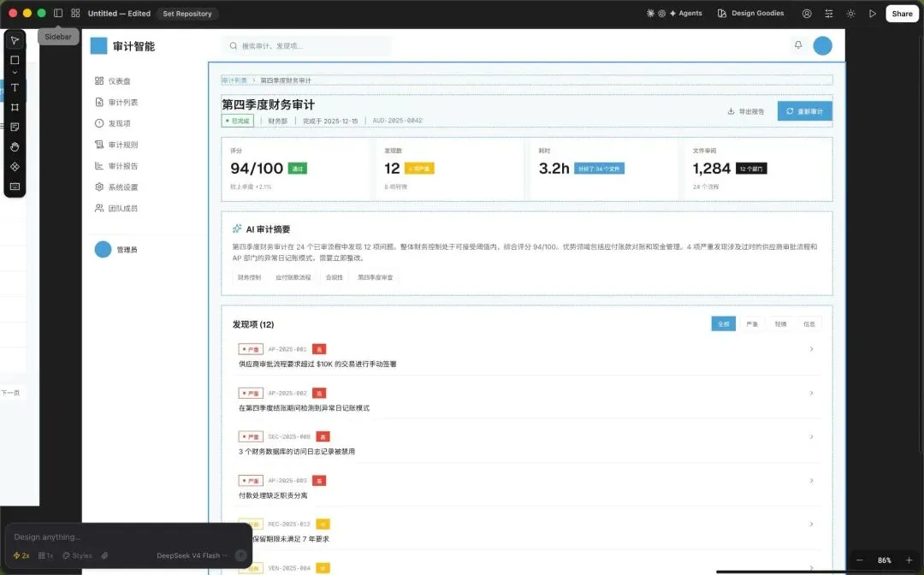Toggle light/dark theme sun icon

(x=850, y=13)
